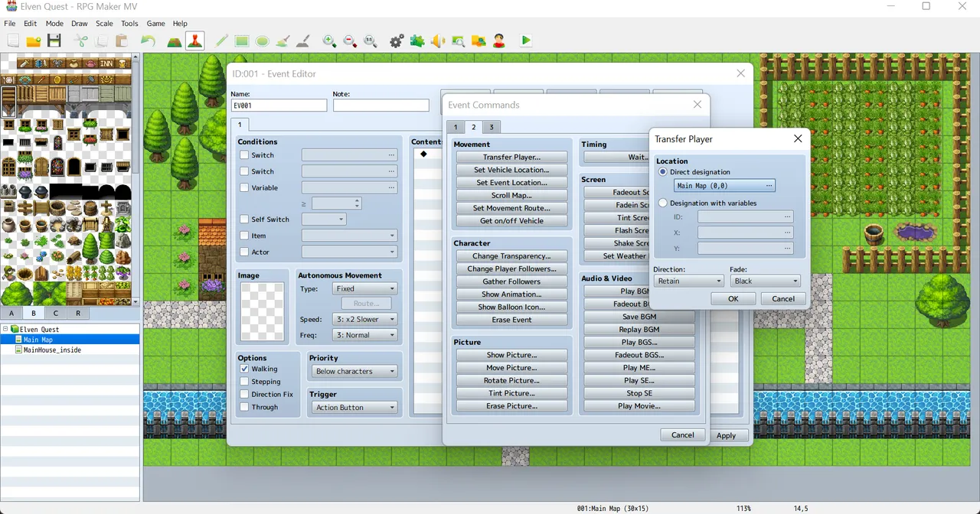This screenshot has height=514, width=980.
Task: Click the event Note input field
Action: pos(381,106)
